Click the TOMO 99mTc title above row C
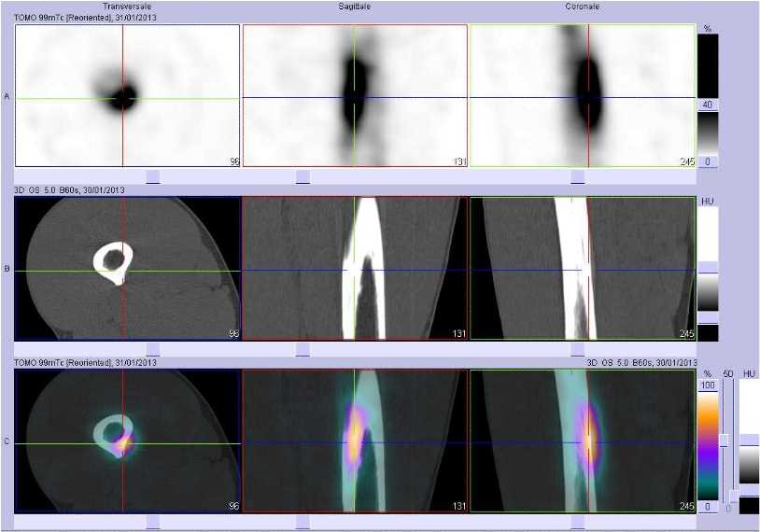Image resolution: width=760 pixels, height=532 pixels. click(85, 362)
